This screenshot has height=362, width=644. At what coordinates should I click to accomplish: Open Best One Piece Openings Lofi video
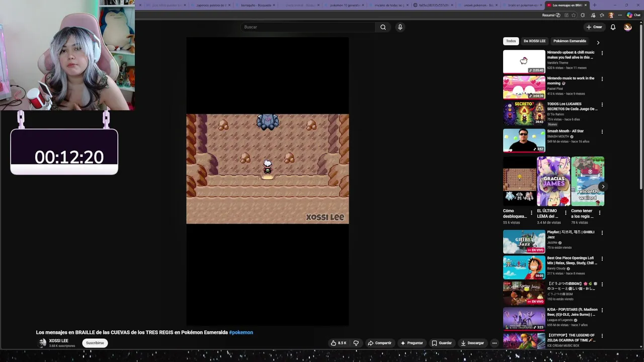[524, 267]
